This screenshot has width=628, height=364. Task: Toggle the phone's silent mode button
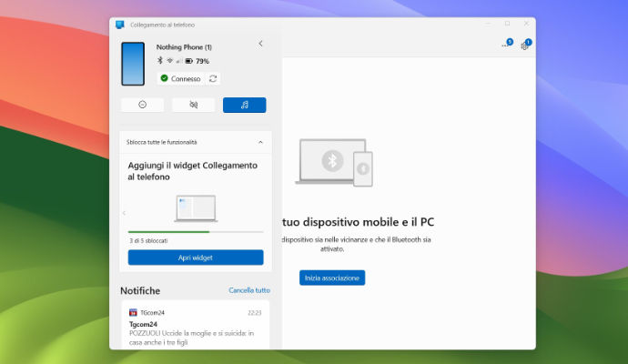click(x=193, y=105)
